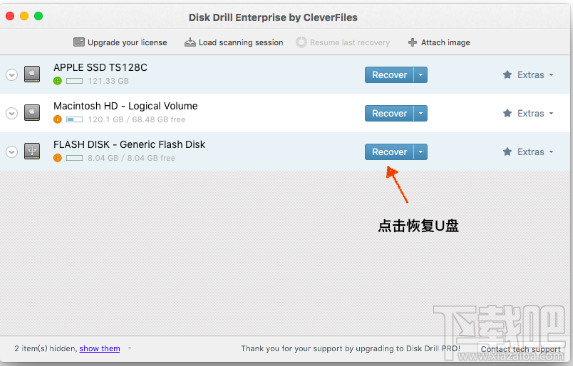Expand the Macintosh HD volume row
Screen dimensions: 573x366
[x=12, y=113]
